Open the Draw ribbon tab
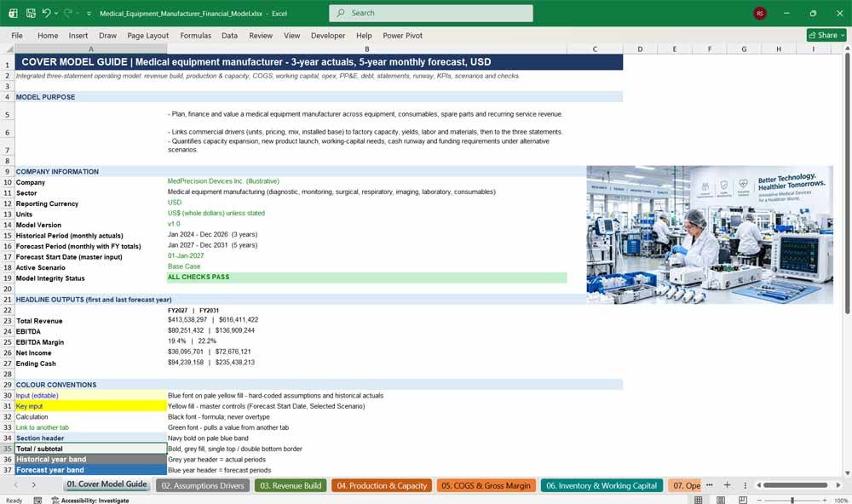852x504 pixels. (x=107, y=35)
